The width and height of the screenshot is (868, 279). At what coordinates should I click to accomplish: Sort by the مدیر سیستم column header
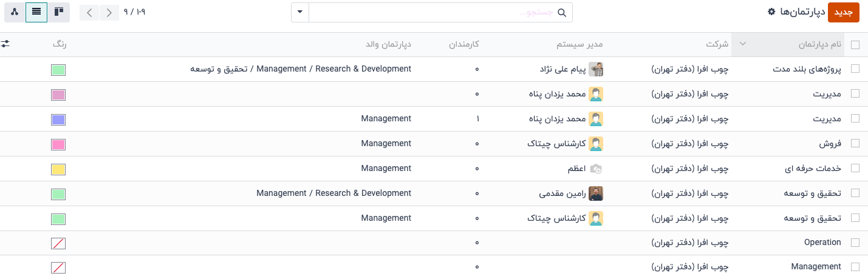(580, 45)
